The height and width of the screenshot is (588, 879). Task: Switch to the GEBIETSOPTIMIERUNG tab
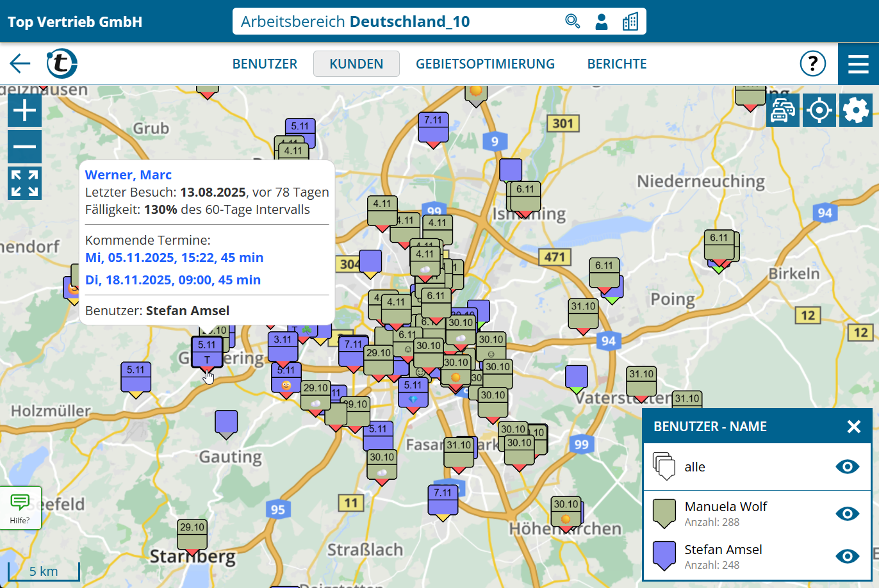[485, 63]
